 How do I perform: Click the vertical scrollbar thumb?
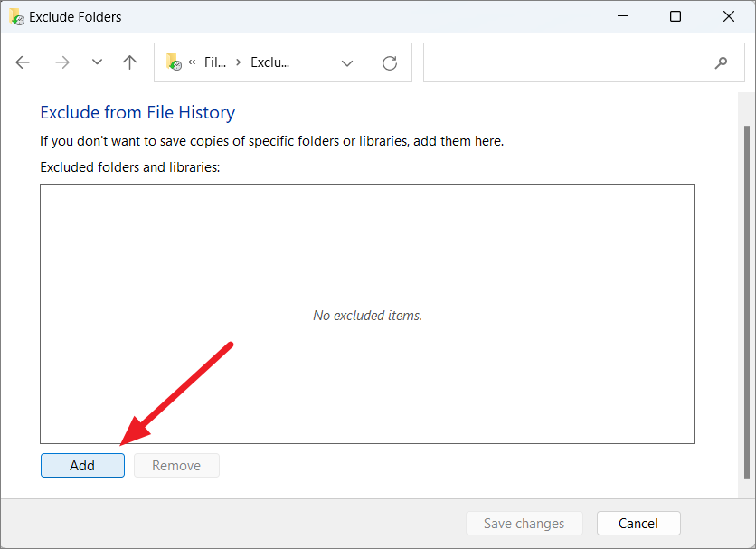[747, 302]
